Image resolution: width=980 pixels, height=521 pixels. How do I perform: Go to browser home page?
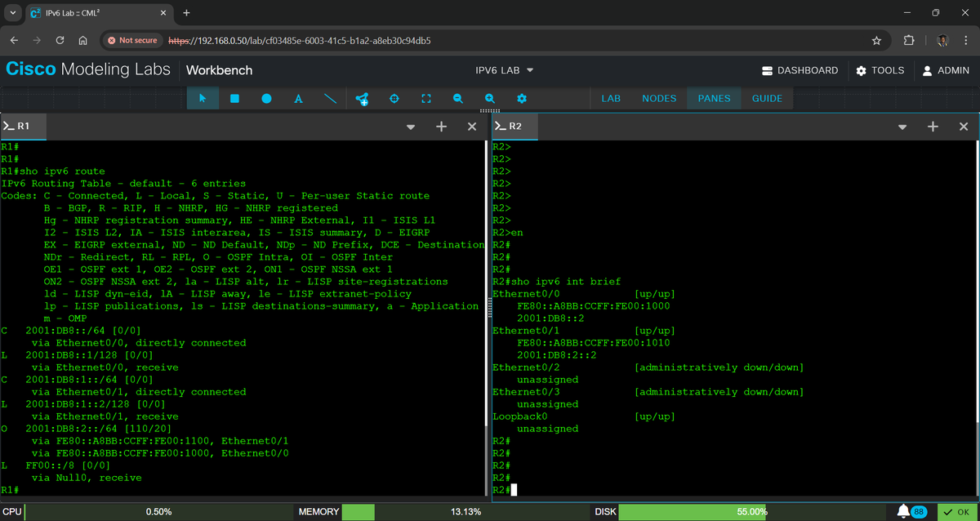[82, 40]
